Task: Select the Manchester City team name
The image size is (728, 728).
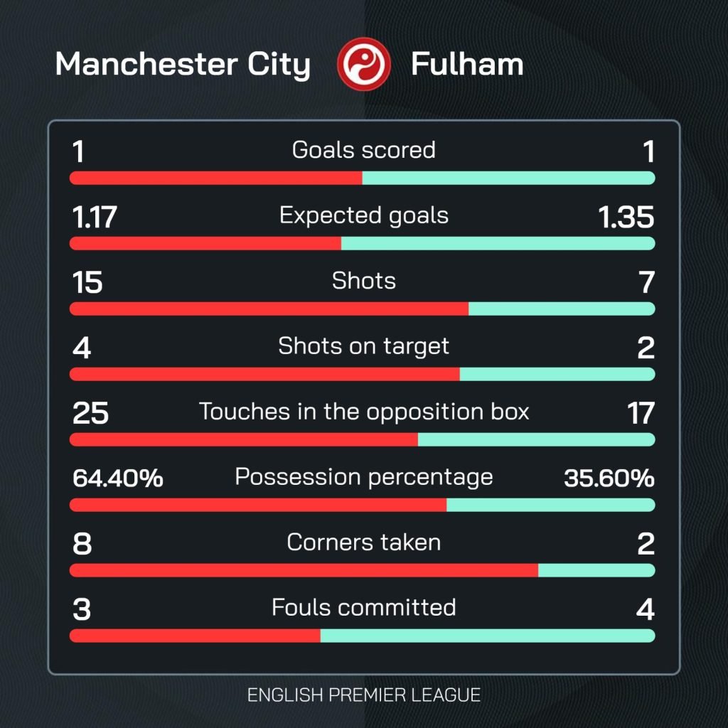Action: coord(183,65)
